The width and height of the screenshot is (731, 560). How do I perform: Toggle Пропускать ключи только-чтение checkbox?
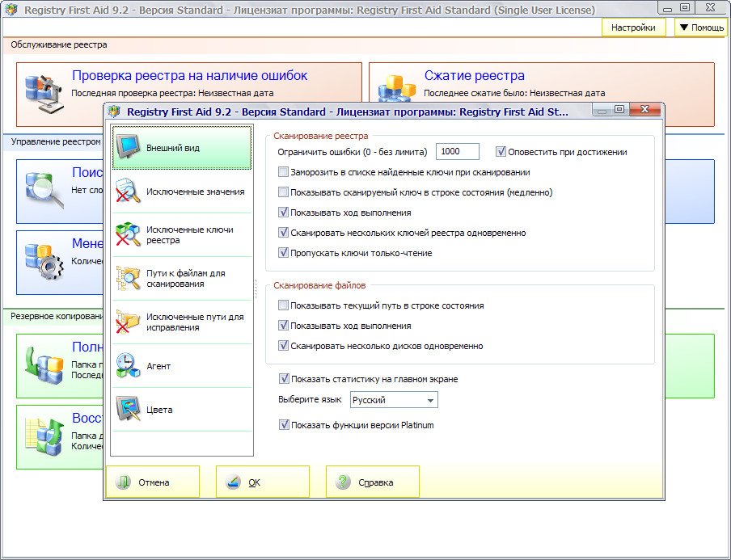click(x=283, y=253)
